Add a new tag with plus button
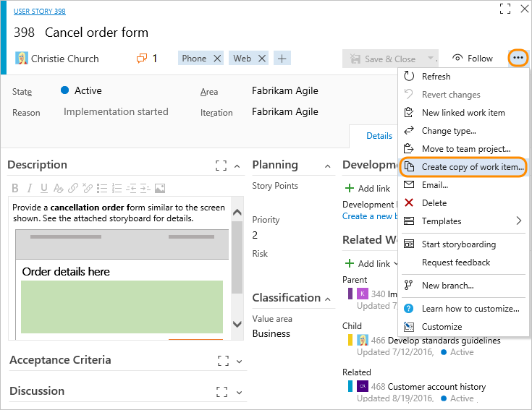 click(x=282, y=59)
